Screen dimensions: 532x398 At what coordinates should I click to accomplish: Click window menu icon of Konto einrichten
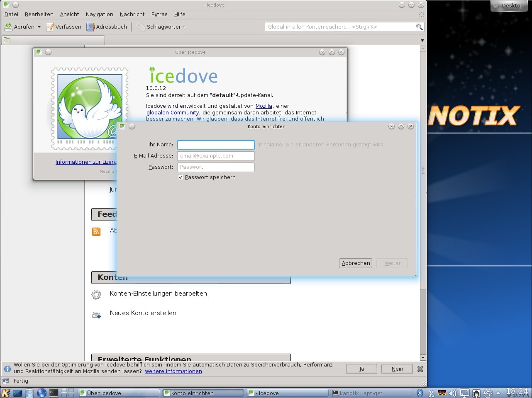122,126
